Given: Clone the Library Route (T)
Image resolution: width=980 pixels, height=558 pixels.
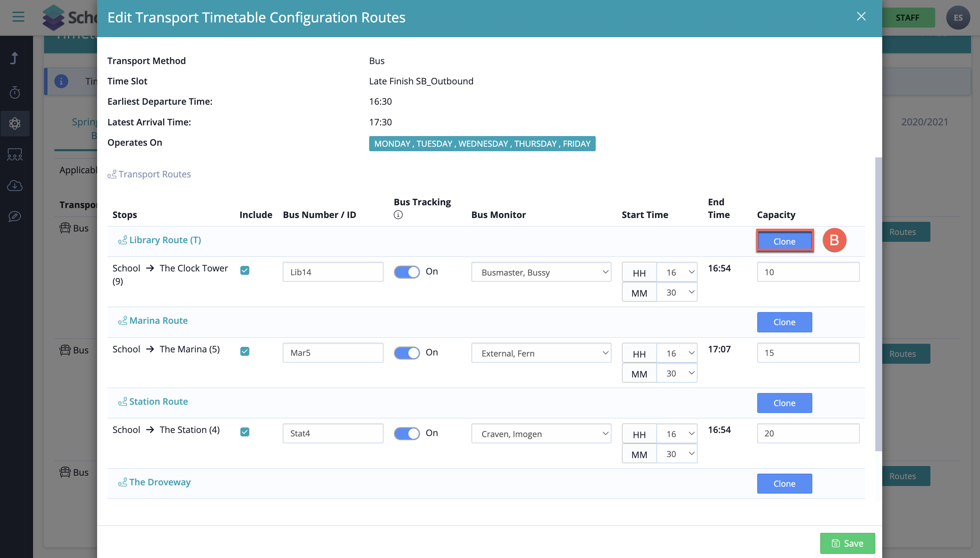Looking at the screenshot, I should pyautogui.click(x=784, y=241).
